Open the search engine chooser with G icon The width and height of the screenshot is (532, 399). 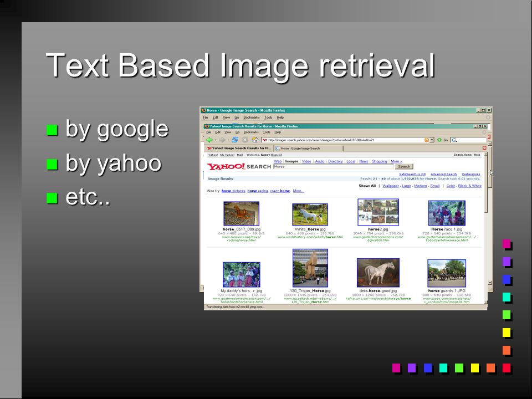click(x=454, y=140)
